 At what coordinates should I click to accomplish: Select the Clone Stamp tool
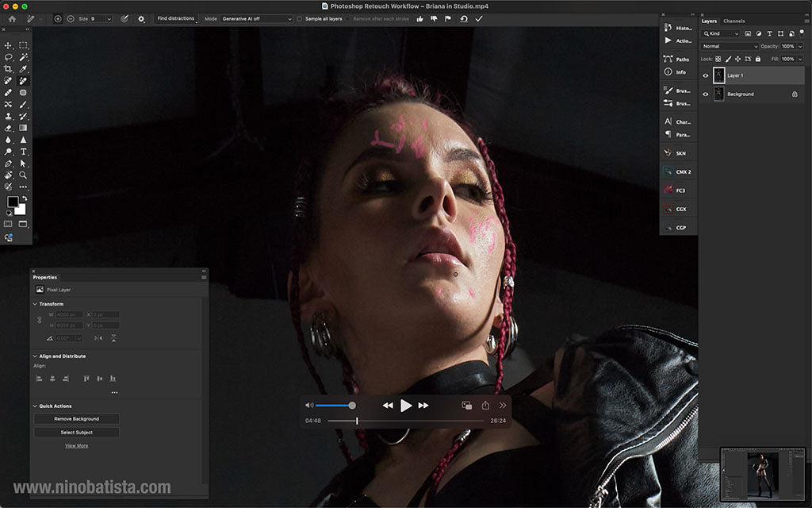(9, 117)
